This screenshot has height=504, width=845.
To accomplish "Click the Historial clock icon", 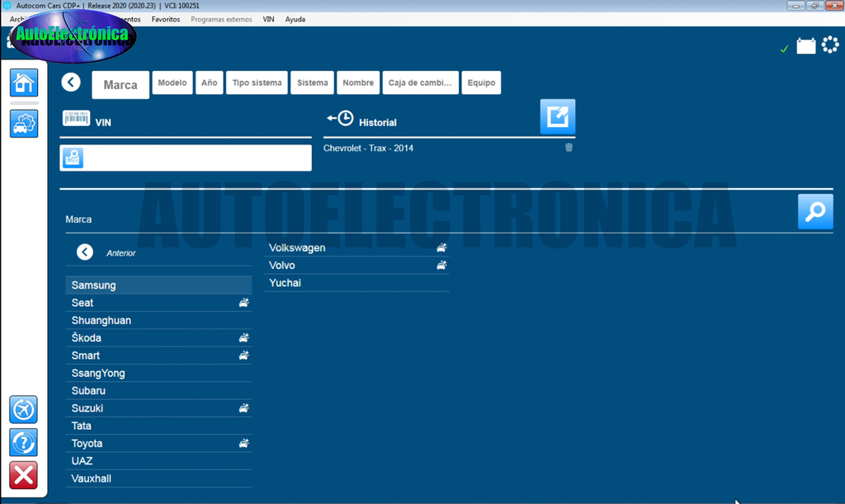I will 340,119.
